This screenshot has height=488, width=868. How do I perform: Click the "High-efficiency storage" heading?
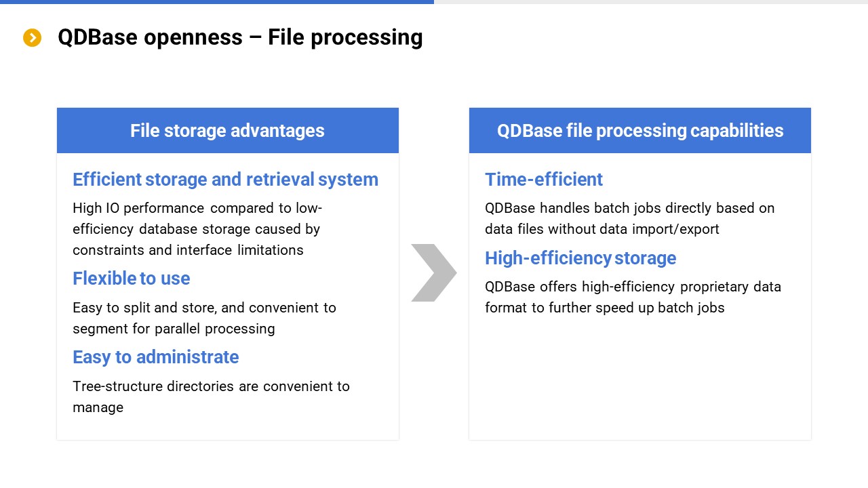580,258
